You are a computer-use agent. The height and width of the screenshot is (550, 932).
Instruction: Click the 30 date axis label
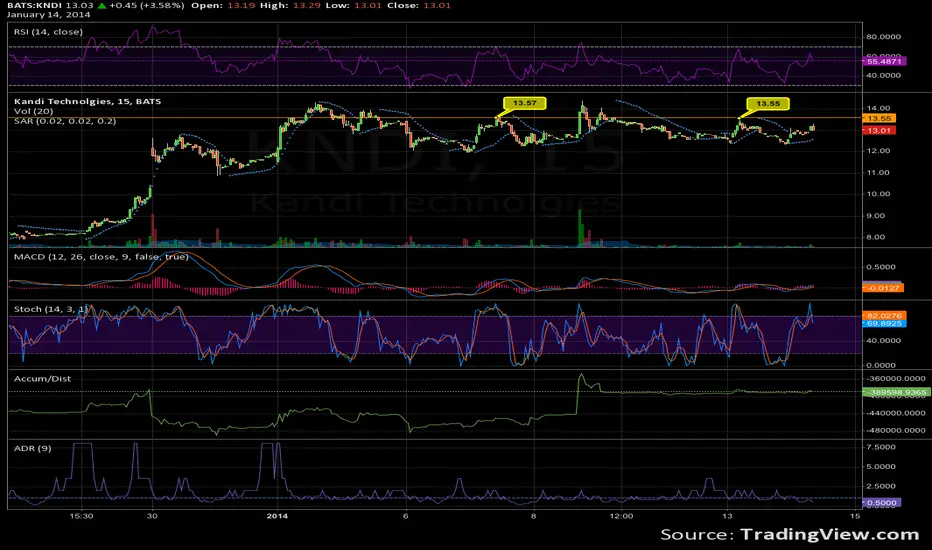coord(152,516)
